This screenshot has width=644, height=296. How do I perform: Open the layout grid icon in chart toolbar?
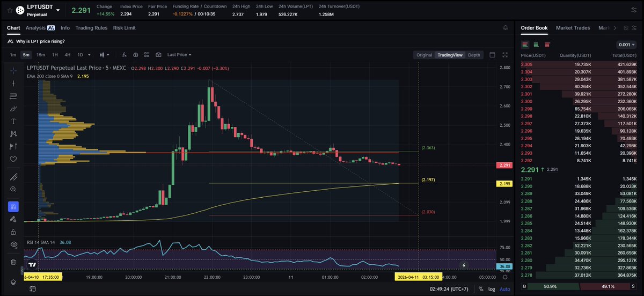click(147, 55)
